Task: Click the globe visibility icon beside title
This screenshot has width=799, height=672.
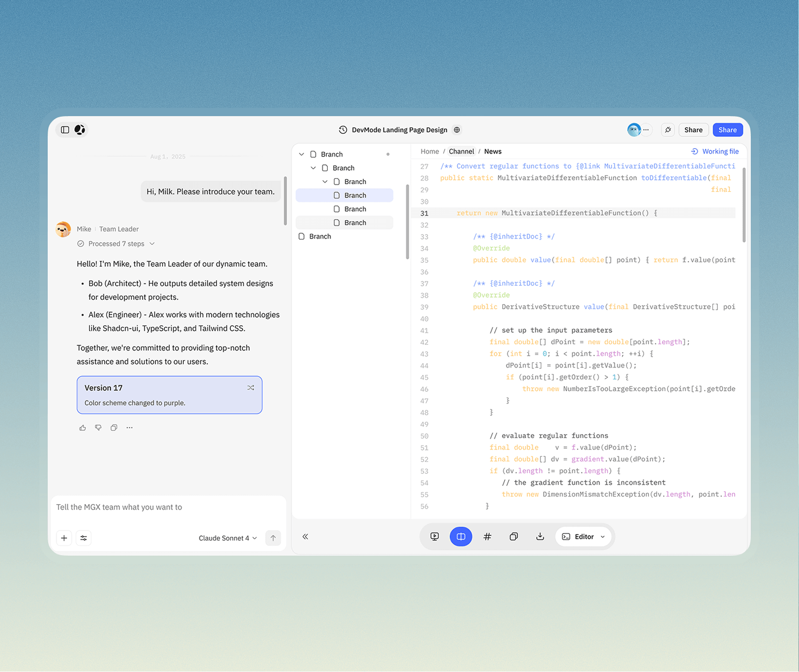Action: click(x=457, y=130)
